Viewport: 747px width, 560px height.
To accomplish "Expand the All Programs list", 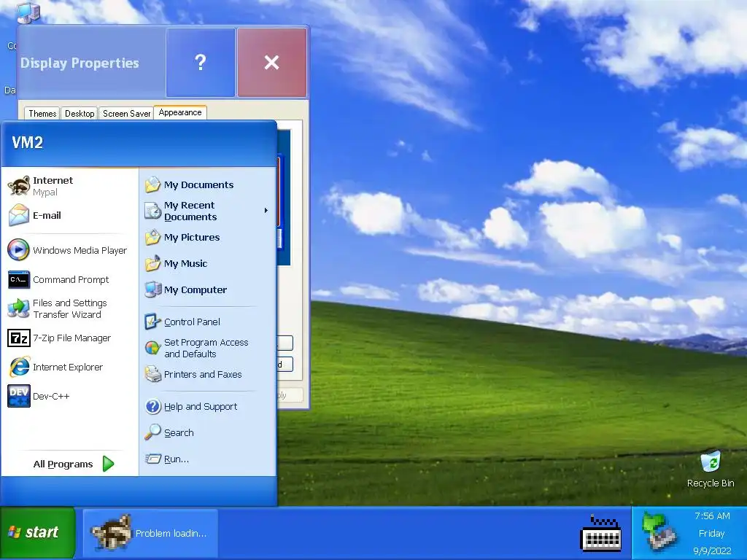I will 74,464.
